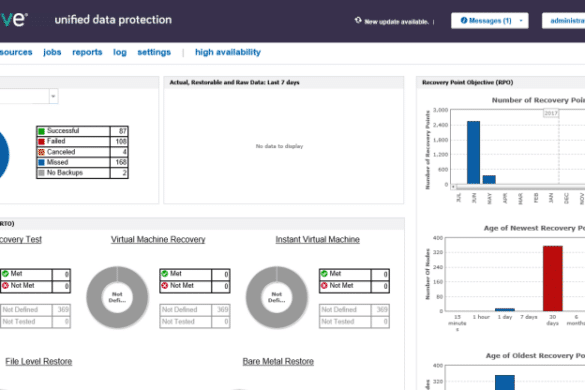Switch to the jobs tab

tap(52, 52)
